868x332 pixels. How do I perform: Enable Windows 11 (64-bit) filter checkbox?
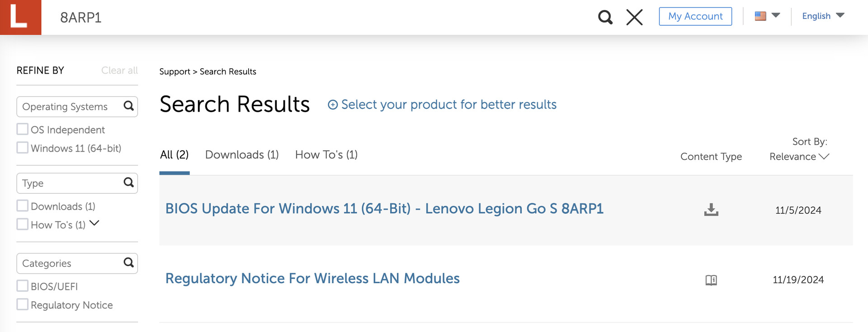point(23,148)
